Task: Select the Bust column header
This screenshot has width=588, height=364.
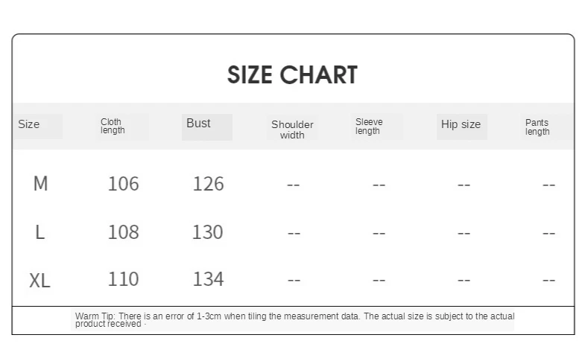Action: tap(198, 124)
